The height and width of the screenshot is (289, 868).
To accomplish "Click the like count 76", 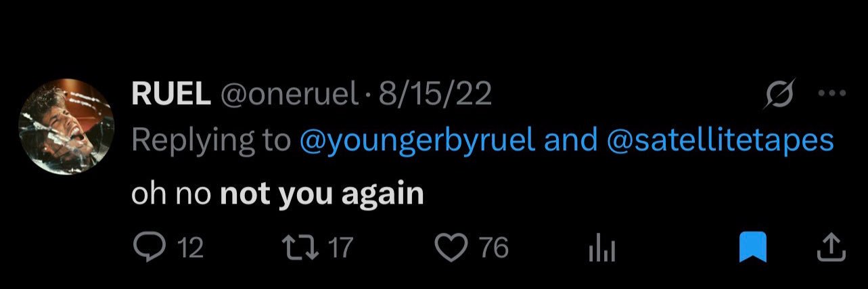I will coord(493,248).
